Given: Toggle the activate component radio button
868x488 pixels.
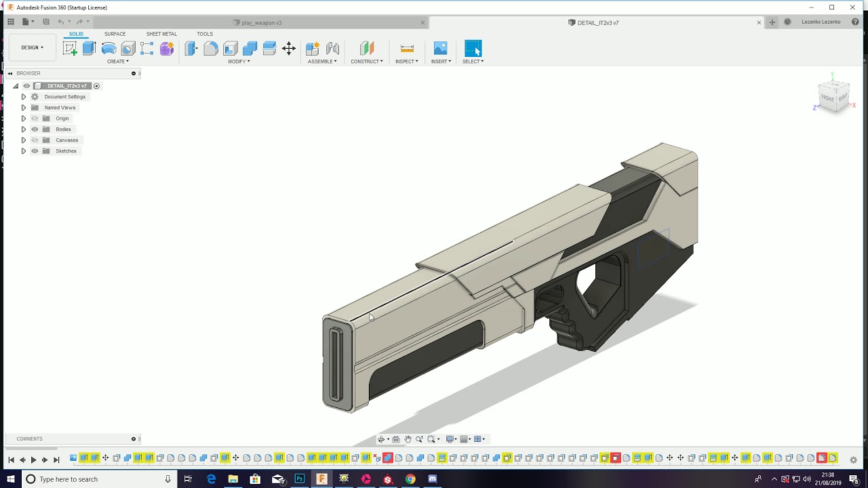Looking at the screenshot, I should pyautogui.click(x=96, y=86).
